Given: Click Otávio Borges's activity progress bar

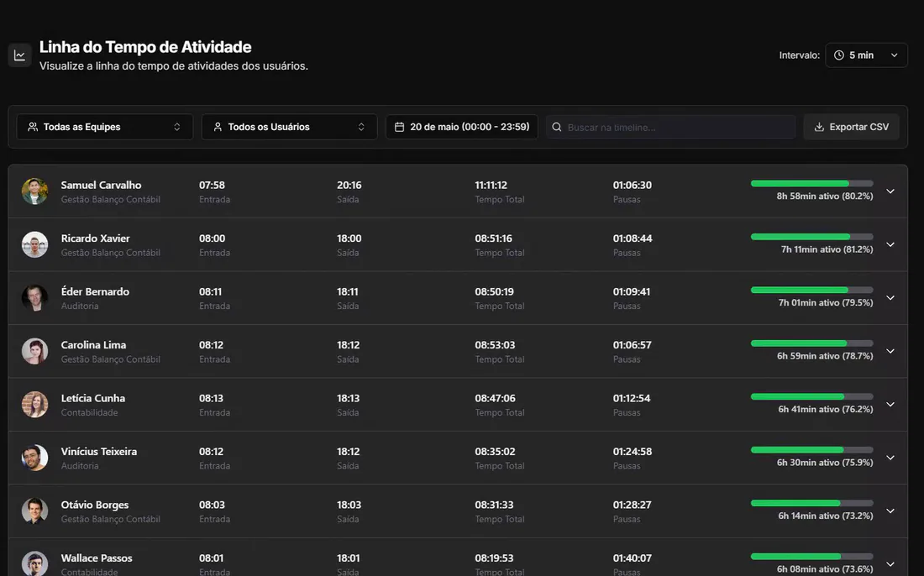Looking at the screenshot, I should [812, 504].
